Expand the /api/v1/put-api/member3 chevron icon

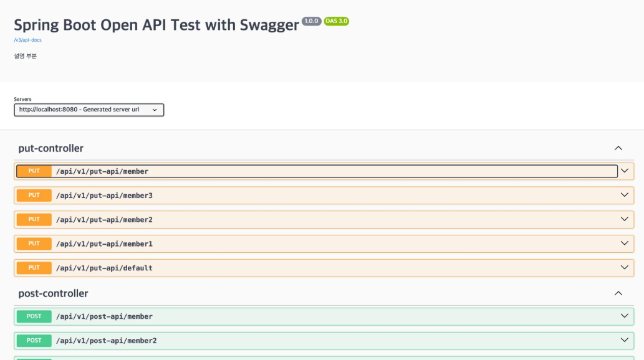(x=624, y=195)
